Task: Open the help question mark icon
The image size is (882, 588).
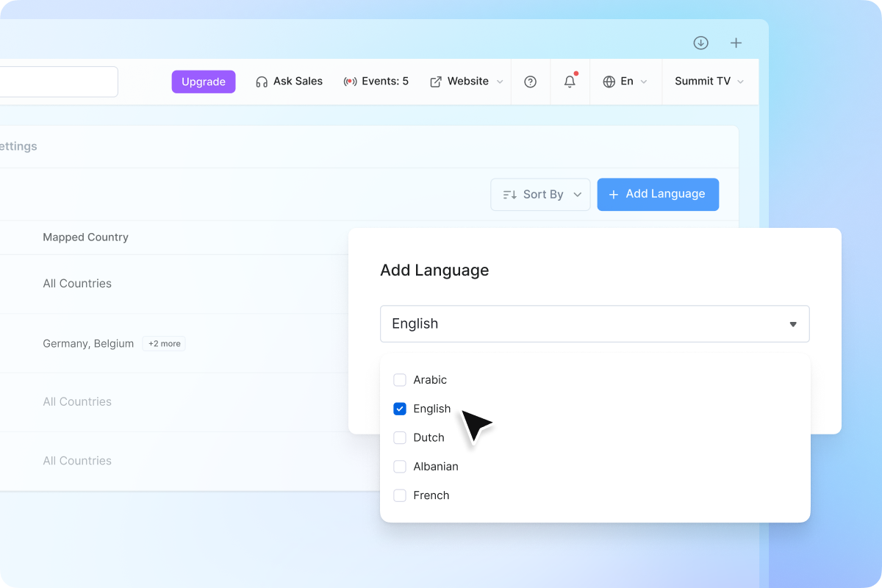Action: pyautogui.click(x=531, y=82)
